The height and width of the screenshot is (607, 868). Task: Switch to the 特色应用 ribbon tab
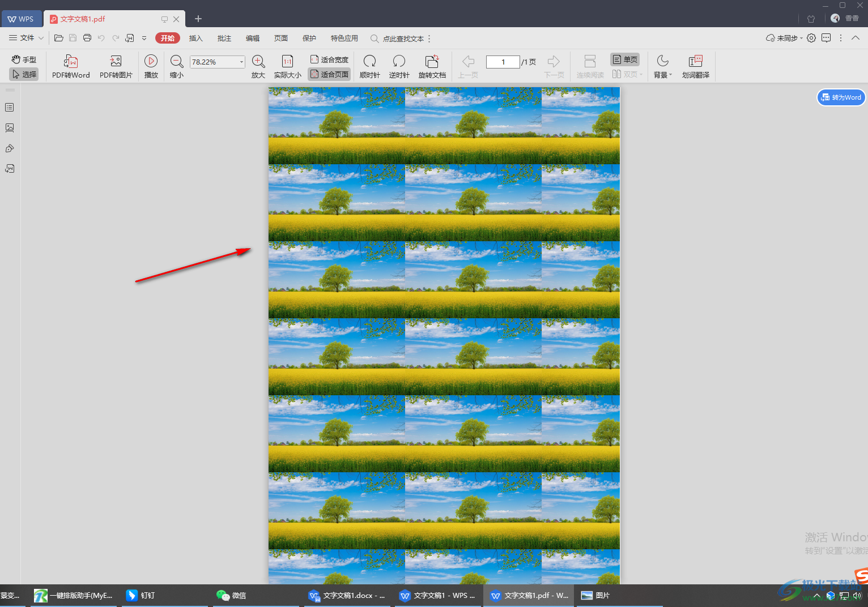tap(344, 39)
